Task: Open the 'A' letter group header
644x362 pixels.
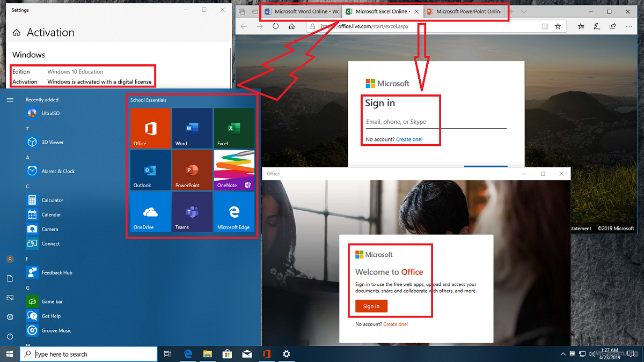Action: tap(27, 157)
